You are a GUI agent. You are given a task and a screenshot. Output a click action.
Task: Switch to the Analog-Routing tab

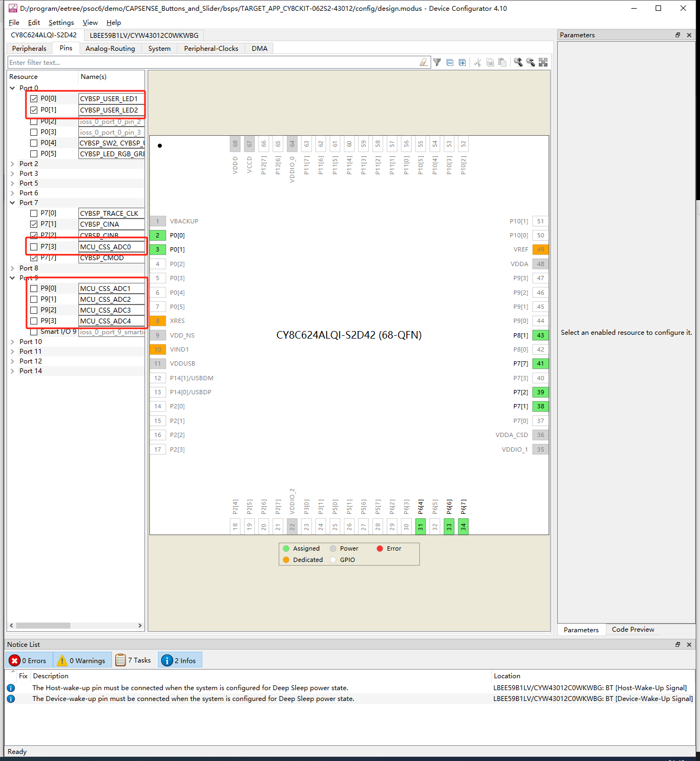click(110, 49)
